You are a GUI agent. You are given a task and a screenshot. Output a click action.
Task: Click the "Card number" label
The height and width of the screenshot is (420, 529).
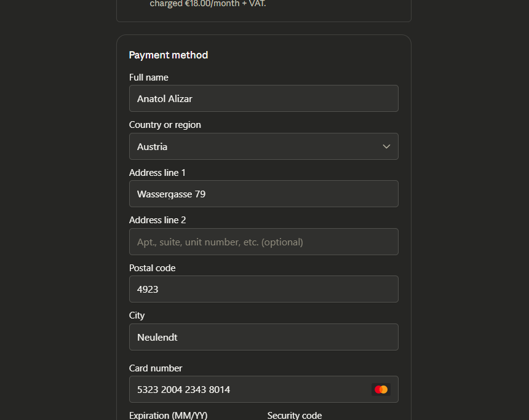pos(156,368)
